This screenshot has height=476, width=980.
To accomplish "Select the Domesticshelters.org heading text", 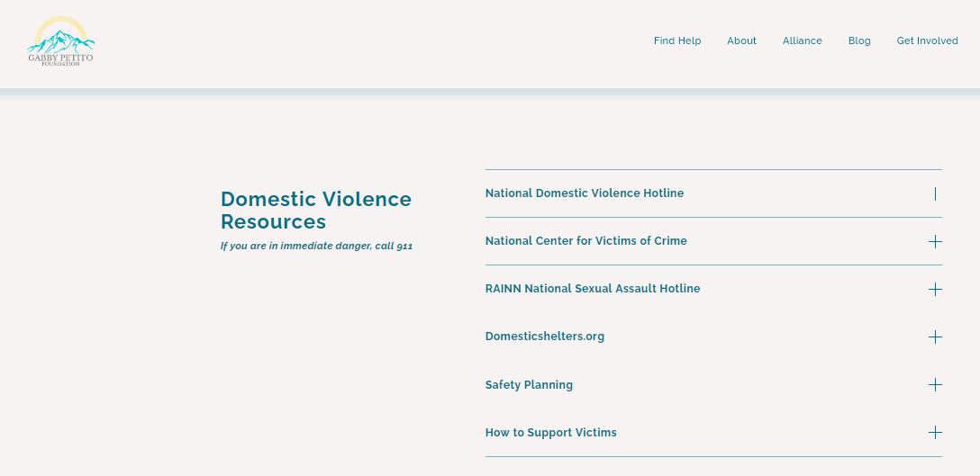I will (544, 337).
